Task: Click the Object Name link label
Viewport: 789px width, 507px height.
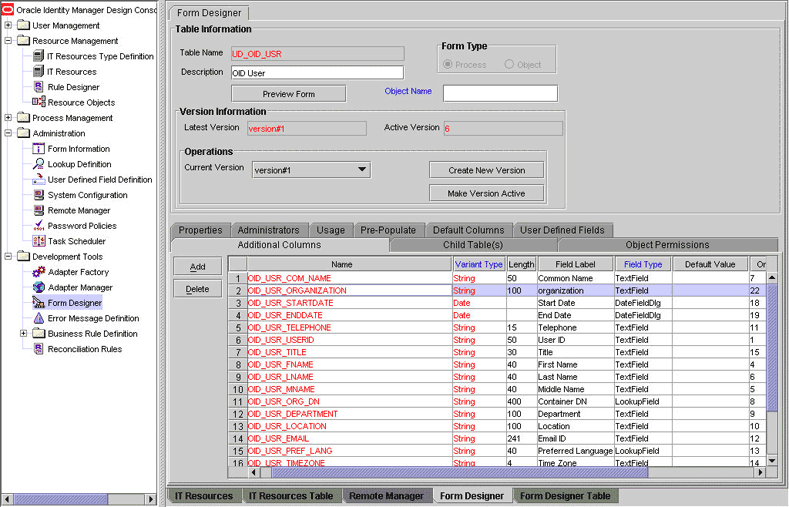Action: [408, 91]
